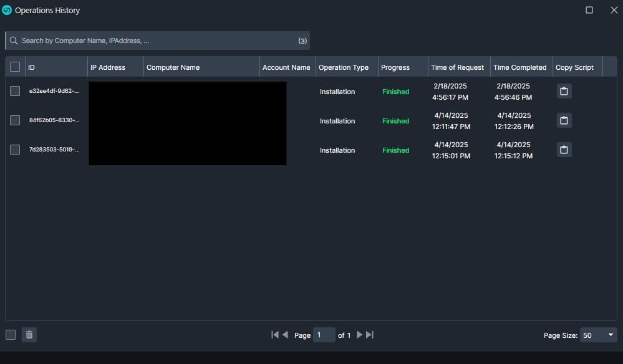Maximize the Operations History window
The width and height of the screenshot is (623, 364).
[589, 10]
